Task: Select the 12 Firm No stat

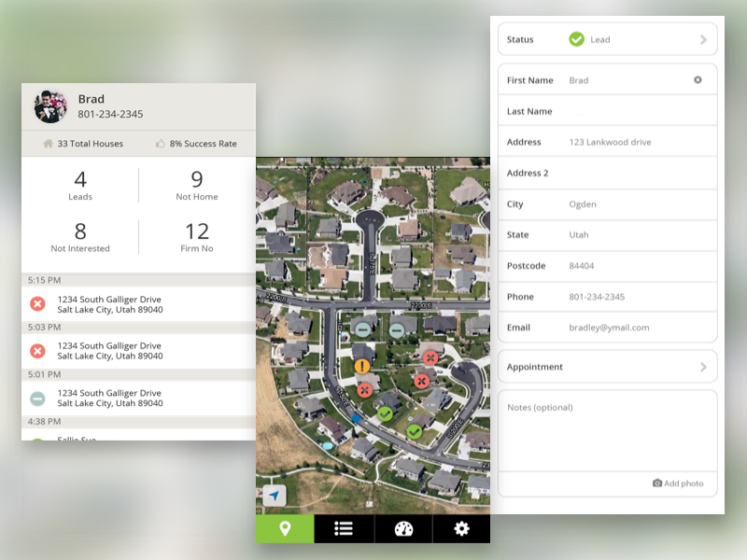Action: 197,237
